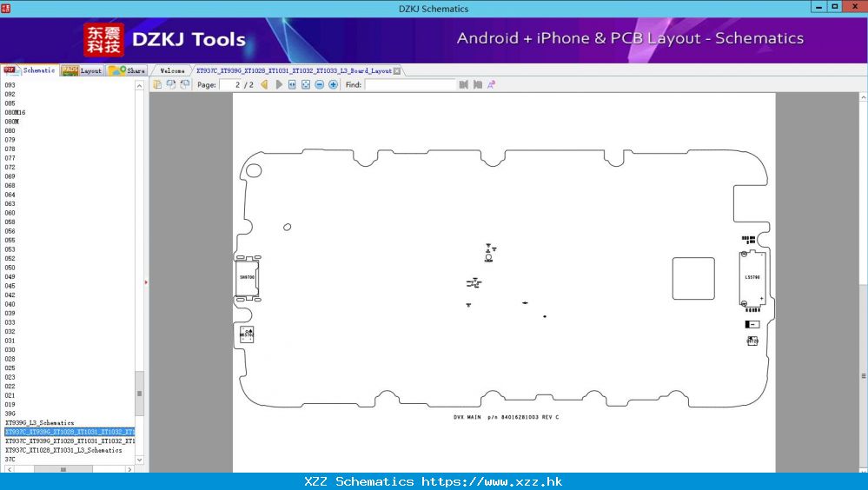Click the Find search text box
Viewport: 868px width, 490px height.
[409, 85]
